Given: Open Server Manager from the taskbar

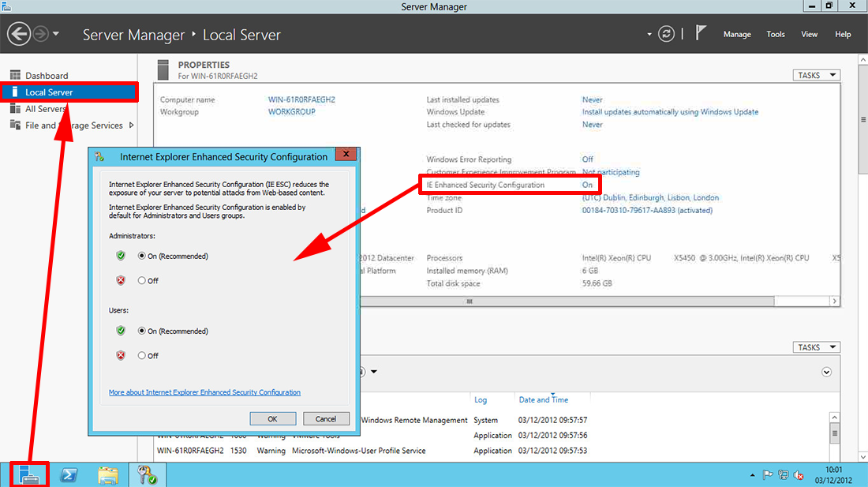Looking at the screenshot, I should (x=29, y=475).
